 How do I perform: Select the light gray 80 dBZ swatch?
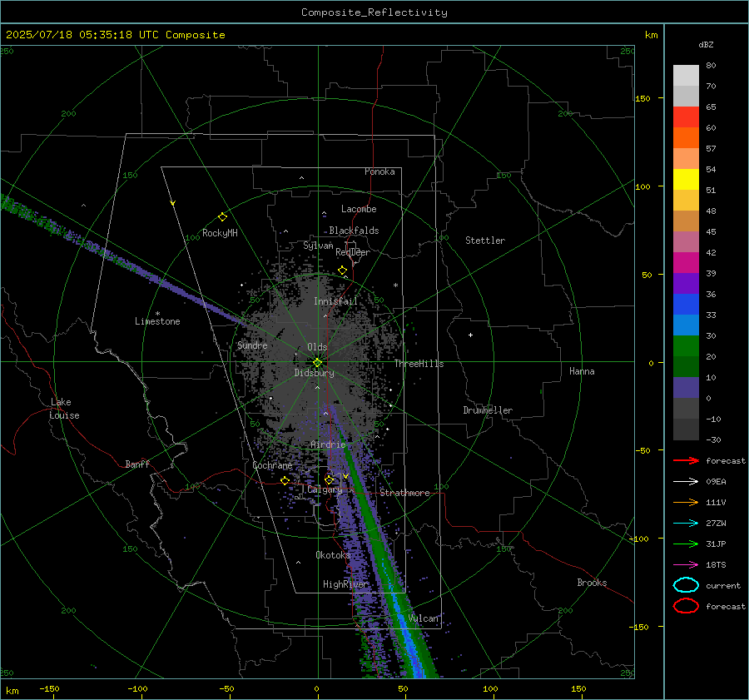tap(686, 75)
